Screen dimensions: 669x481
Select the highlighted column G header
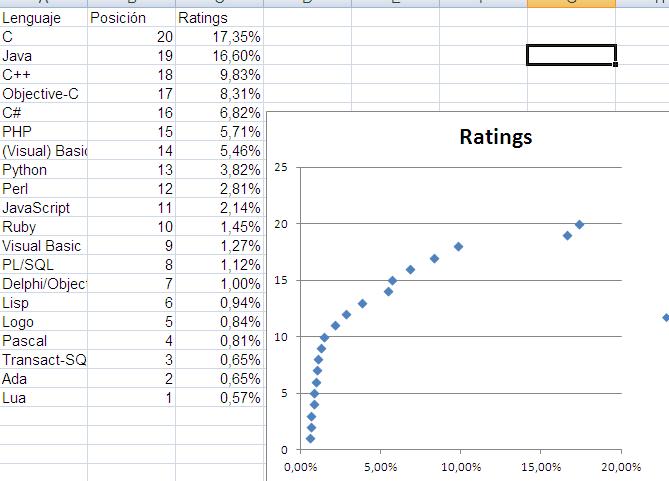[571, 3]
